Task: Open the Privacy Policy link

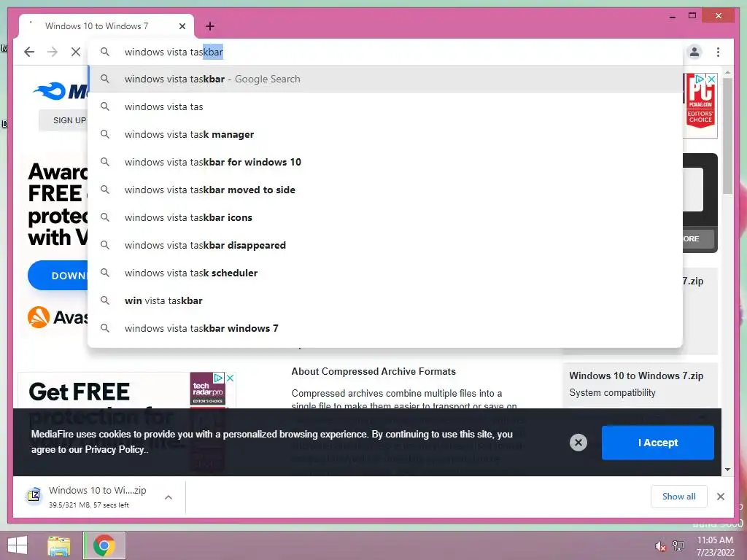Action: pos(115,449)
